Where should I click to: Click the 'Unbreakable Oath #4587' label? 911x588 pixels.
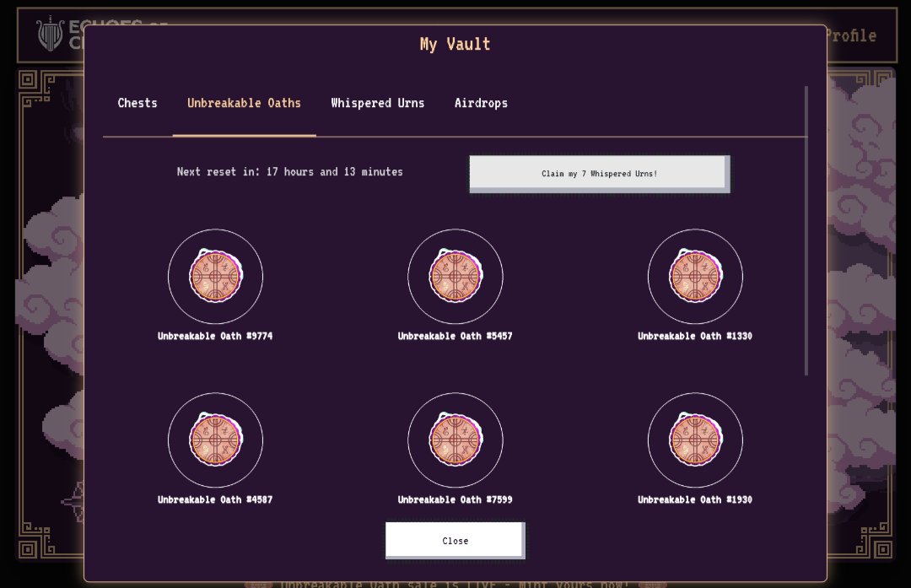coord(215,499)
